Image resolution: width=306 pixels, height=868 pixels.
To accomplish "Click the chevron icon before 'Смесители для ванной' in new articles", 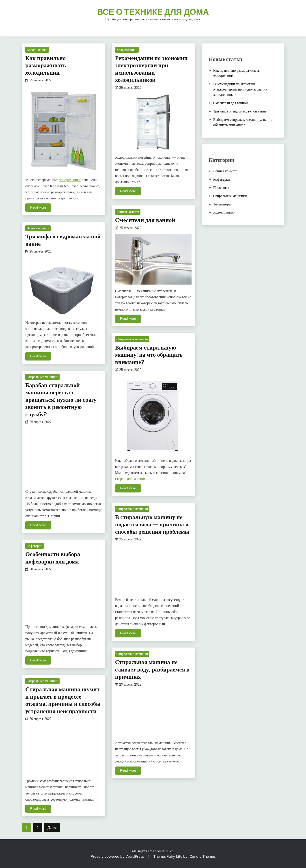I will click(x=210, y=103).
